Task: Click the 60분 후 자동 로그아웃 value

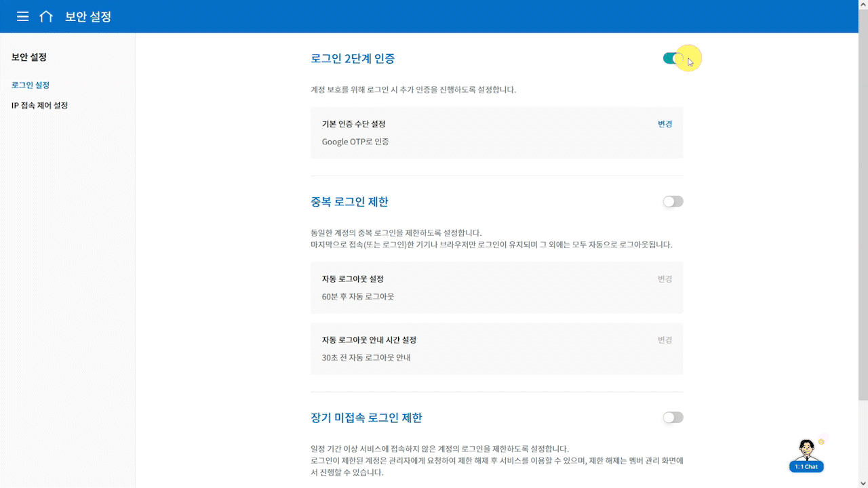Action: 358,297
